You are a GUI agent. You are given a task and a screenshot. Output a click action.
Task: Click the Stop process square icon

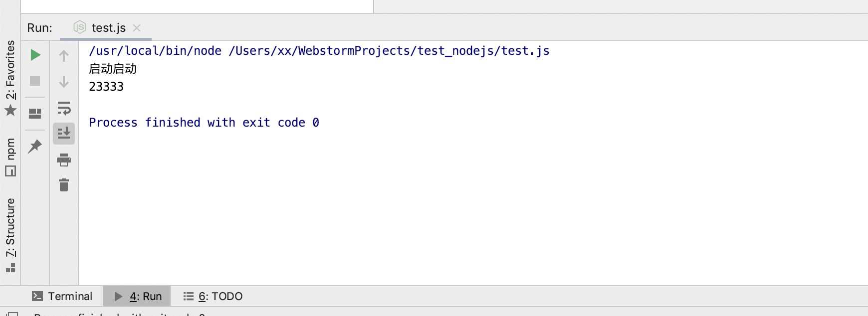35,81
